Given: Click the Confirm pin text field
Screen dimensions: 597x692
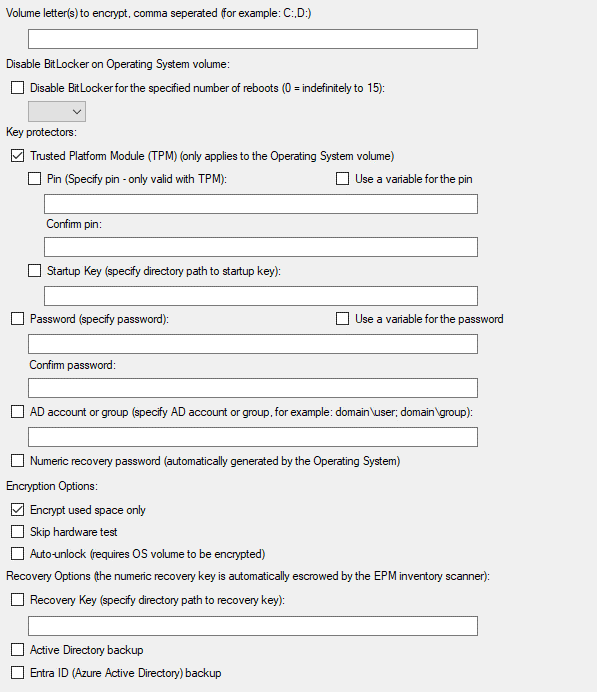Looking at the screenshot, I should pyautogui.click(x=261, y=247).
